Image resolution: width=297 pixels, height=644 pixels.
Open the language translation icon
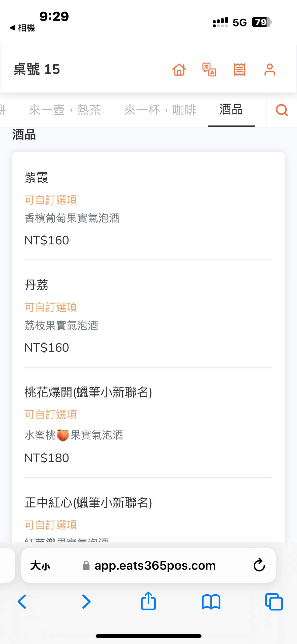pos(209,70)
